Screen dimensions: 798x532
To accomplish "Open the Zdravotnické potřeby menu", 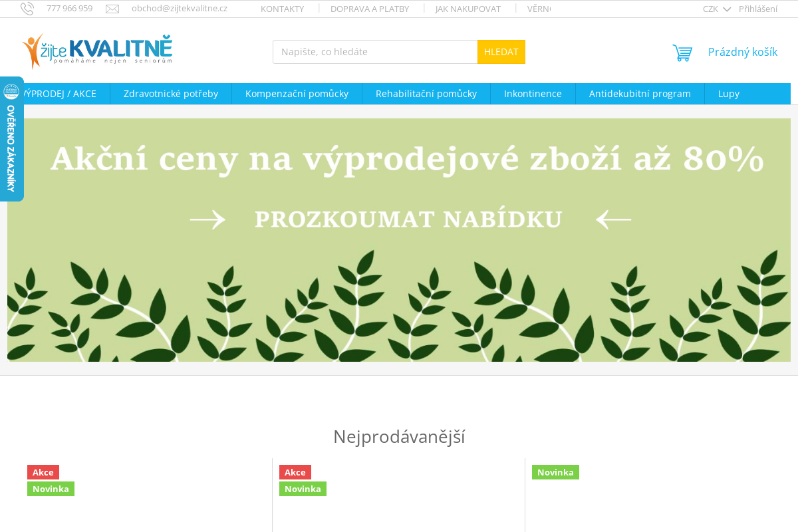I will [x=170, y=94].
